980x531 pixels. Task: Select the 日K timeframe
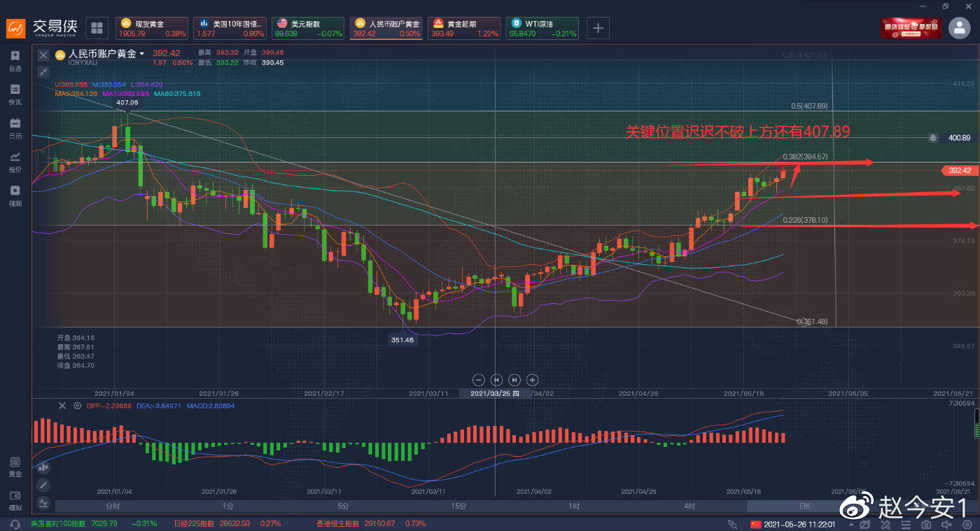pos(804,506)
